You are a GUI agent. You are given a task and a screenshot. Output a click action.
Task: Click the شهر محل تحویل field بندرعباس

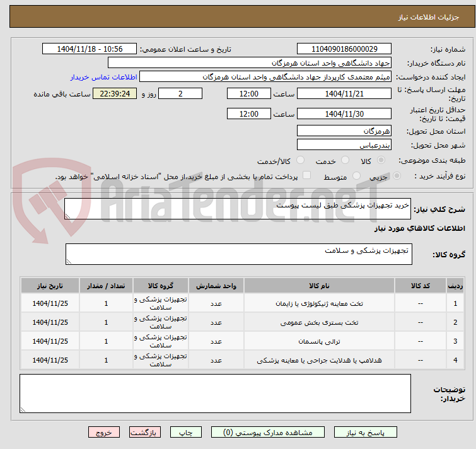(x=344, y=145)
